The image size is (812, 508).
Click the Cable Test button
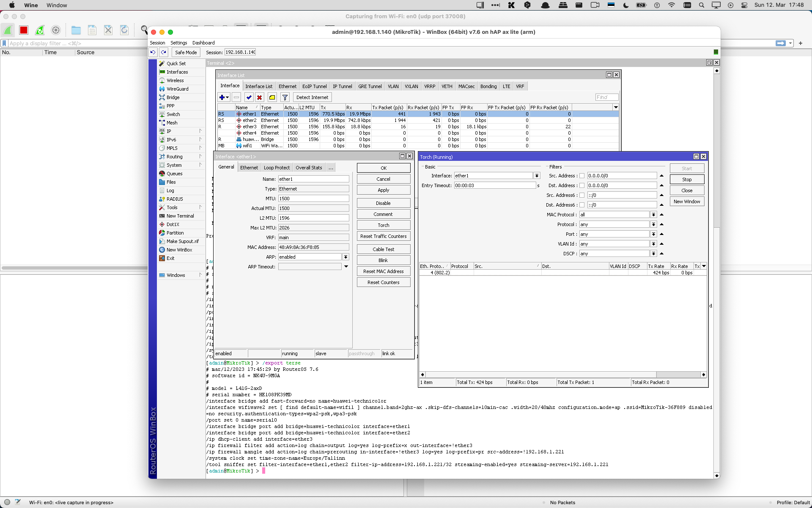click(384, 249)
